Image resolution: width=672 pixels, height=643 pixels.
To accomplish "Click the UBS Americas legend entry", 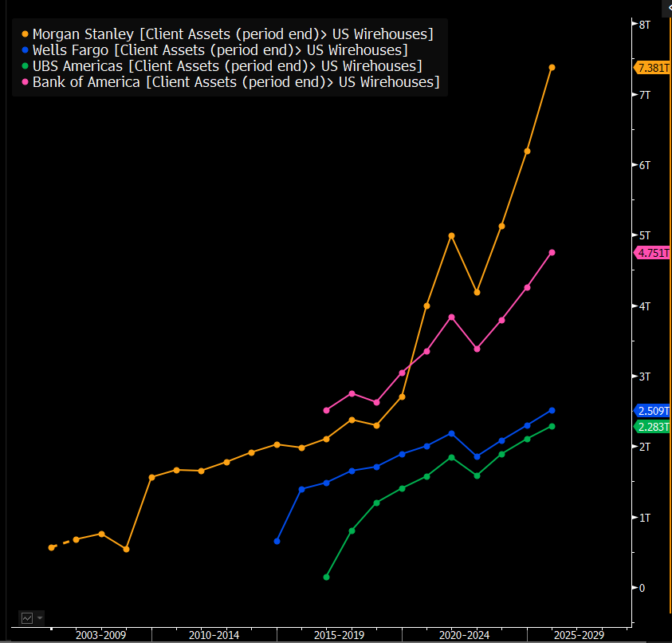I will pyautogui.click(x=222, y=65).
